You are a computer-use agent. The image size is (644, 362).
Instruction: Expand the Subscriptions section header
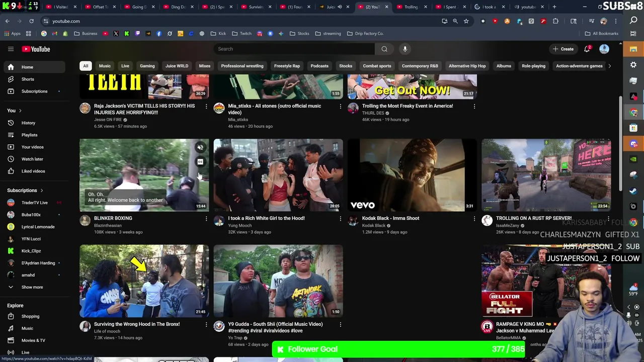(x=25, y=190)
